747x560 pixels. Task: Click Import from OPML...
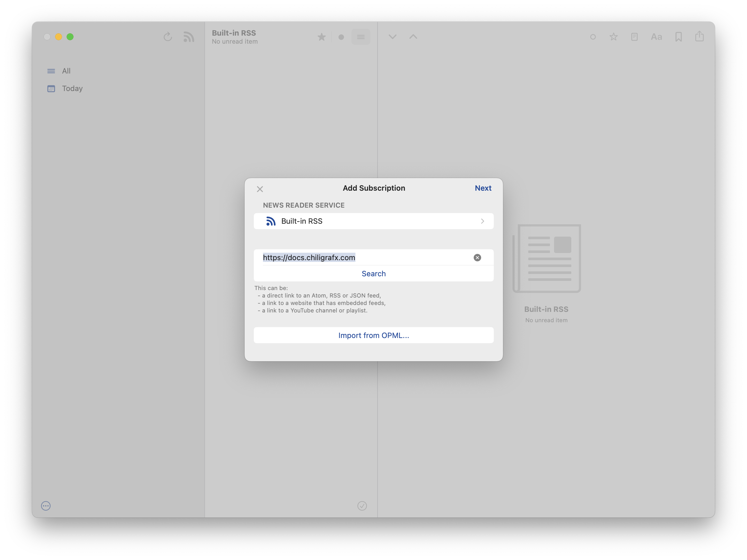point(373,335)
